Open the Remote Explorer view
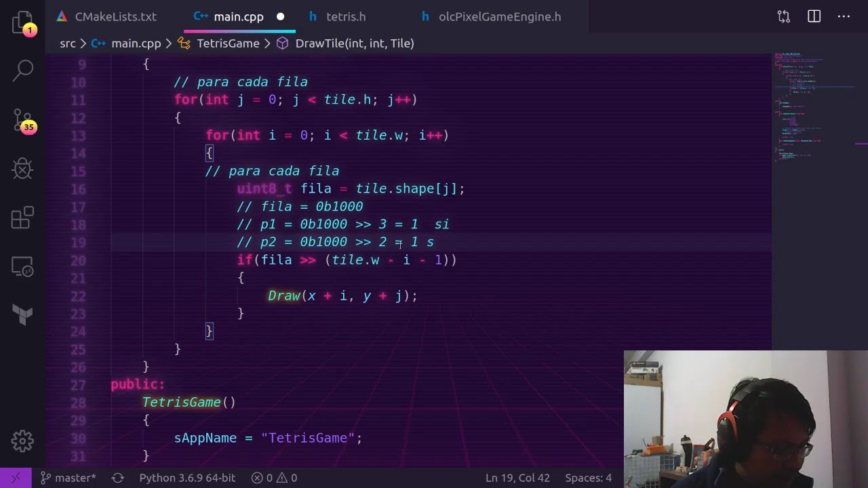 pos(22,266)
